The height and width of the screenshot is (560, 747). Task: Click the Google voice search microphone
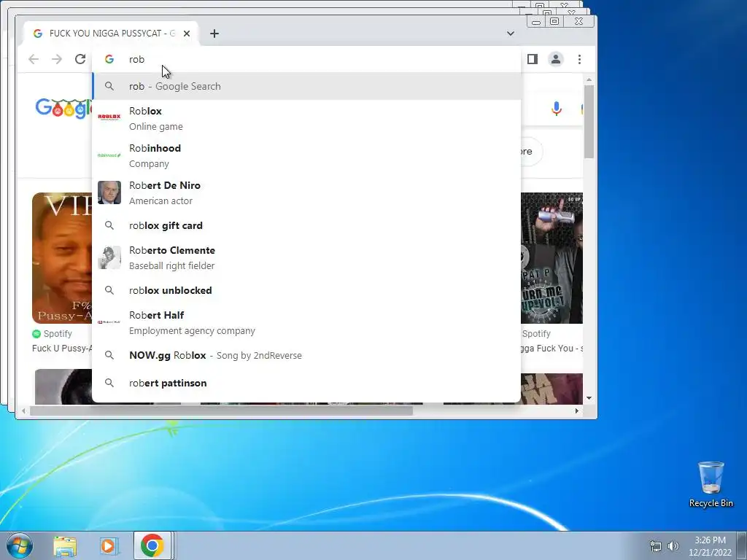coord(556,109)
